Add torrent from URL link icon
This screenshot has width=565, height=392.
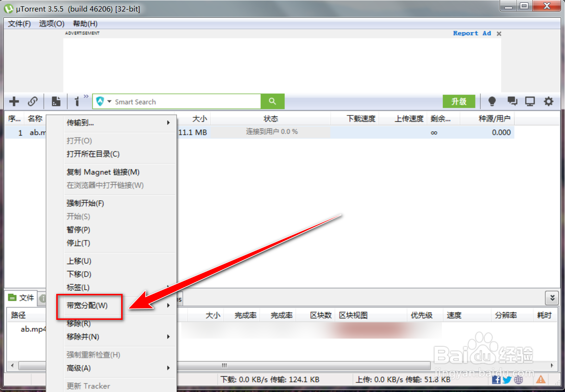click(x=33, y=101)
